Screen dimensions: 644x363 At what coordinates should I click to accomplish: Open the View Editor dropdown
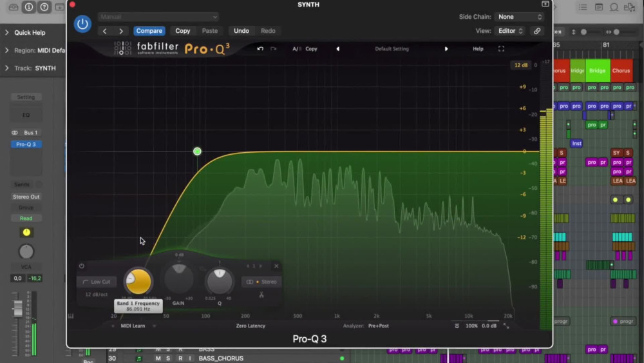tap(510, 31)
